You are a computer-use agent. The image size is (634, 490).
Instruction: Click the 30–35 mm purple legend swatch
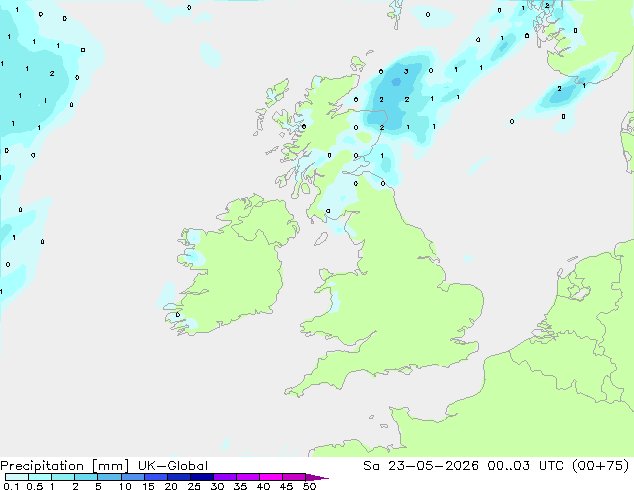(224, 477)
